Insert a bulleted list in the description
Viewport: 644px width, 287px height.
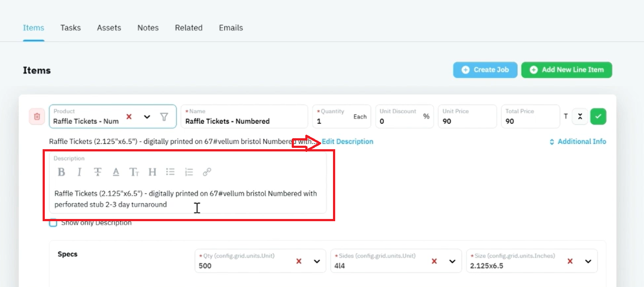click(170, 172)
